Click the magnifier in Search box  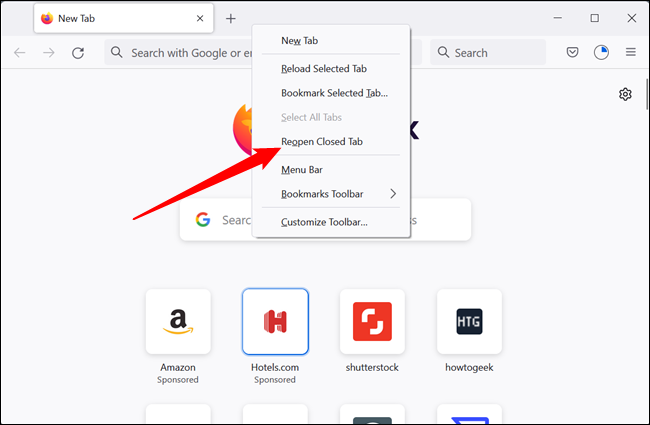pos(443,52)
